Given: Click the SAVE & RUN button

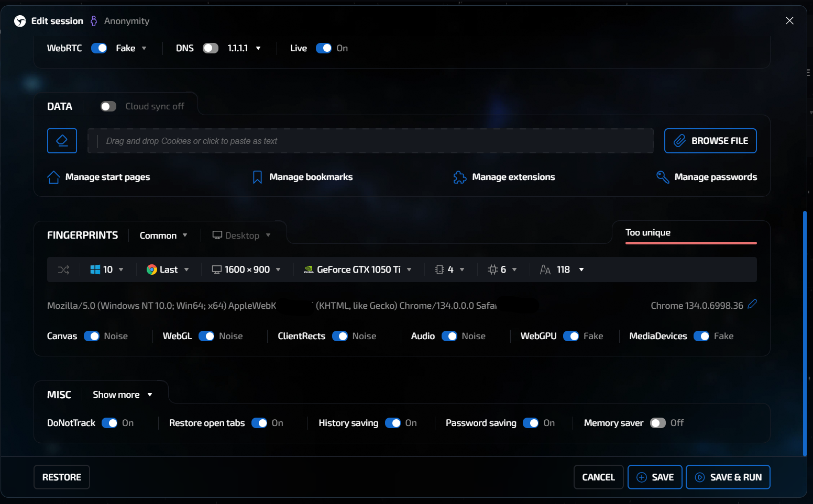Looking at the screenshot, I should pos(728,477).
